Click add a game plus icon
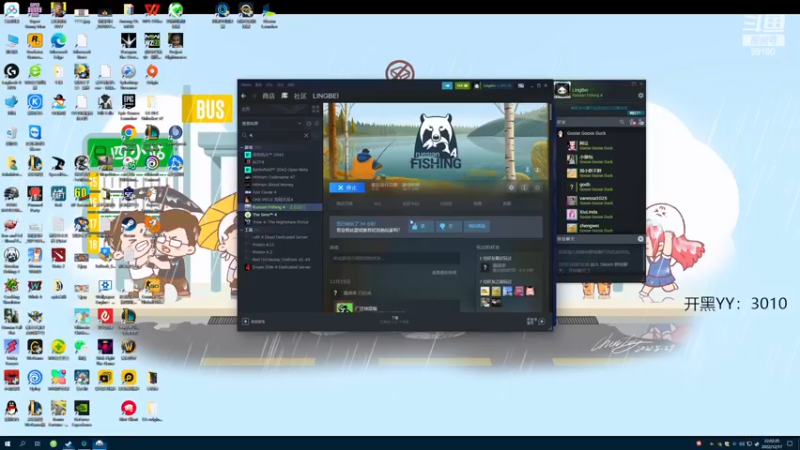800x450 pixels. click(245, 321)
